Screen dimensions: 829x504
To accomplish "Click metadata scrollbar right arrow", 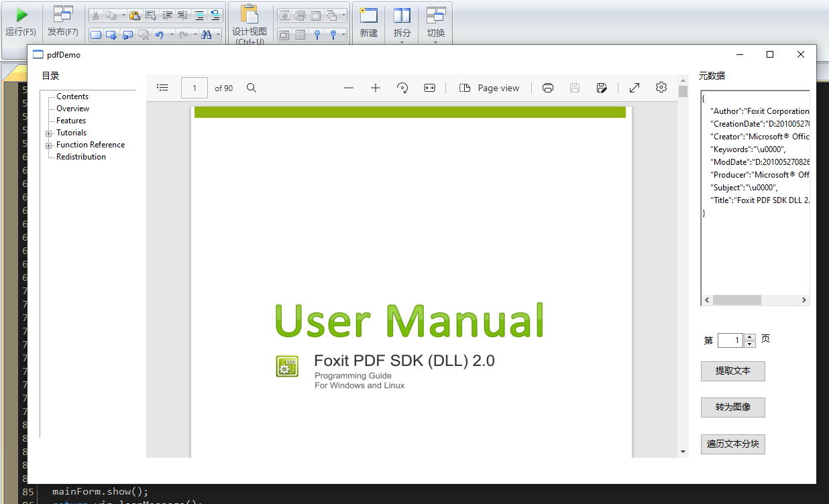I will click(804, 300).
